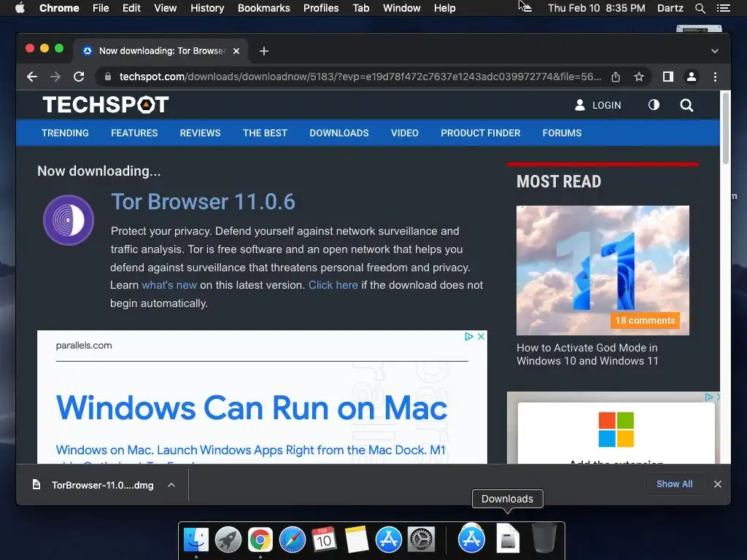Viewport: 747px width, 560px height.
Task: Expand the TorBrowser download options chevron
Action: click(x=171, y=485)
